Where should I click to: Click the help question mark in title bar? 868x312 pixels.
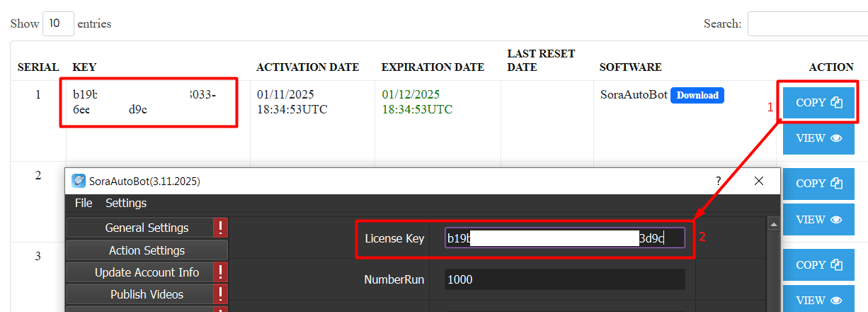tap(719, 181)
